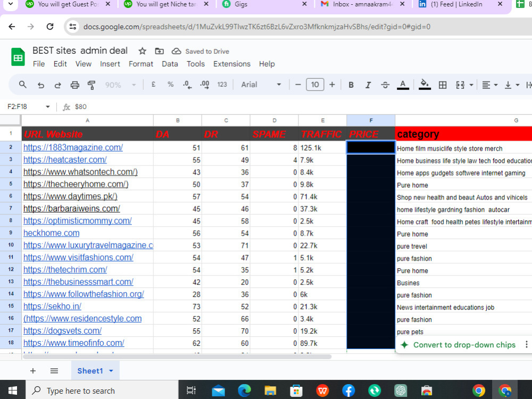Open the Extensions menu

(x=232, y=64)
